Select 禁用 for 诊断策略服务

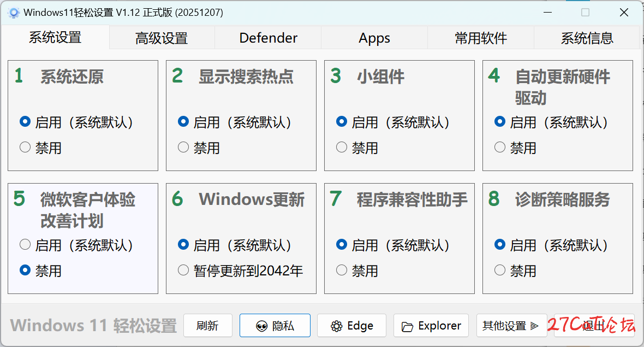click(x=500, y=270)
